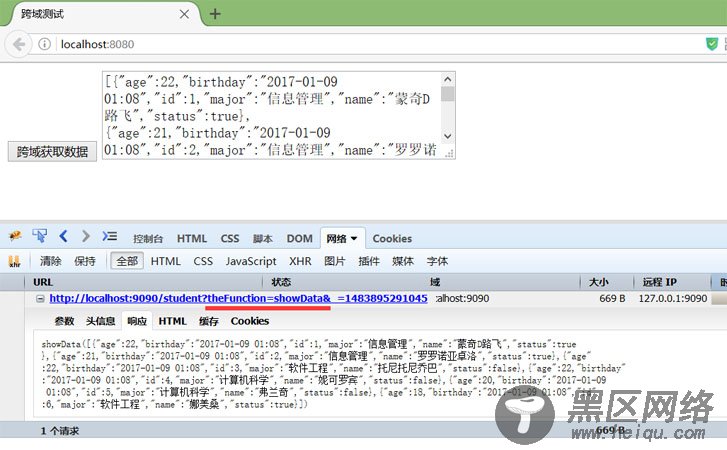Filter network requests by 媒体

[x=403, y=261]
